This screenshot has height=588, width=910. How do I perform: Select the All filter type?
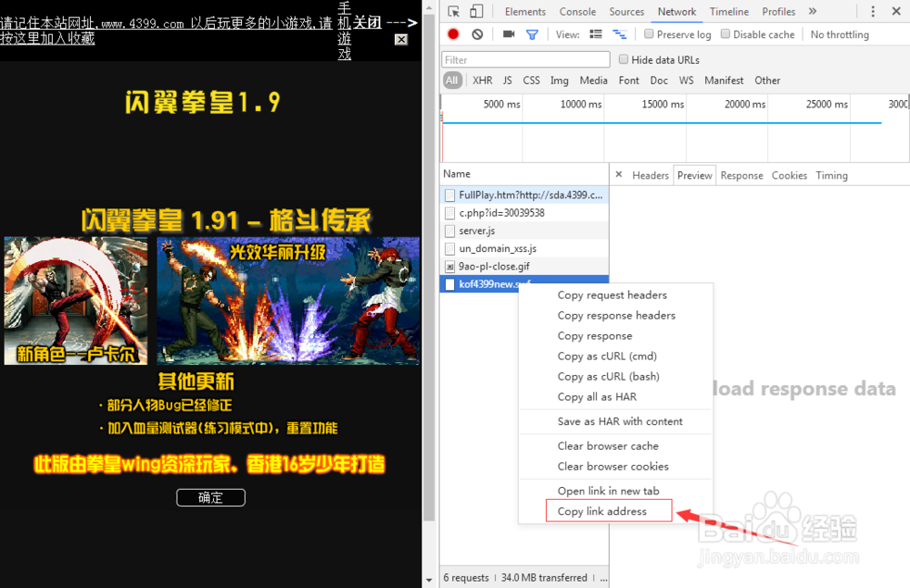point(452,80)
